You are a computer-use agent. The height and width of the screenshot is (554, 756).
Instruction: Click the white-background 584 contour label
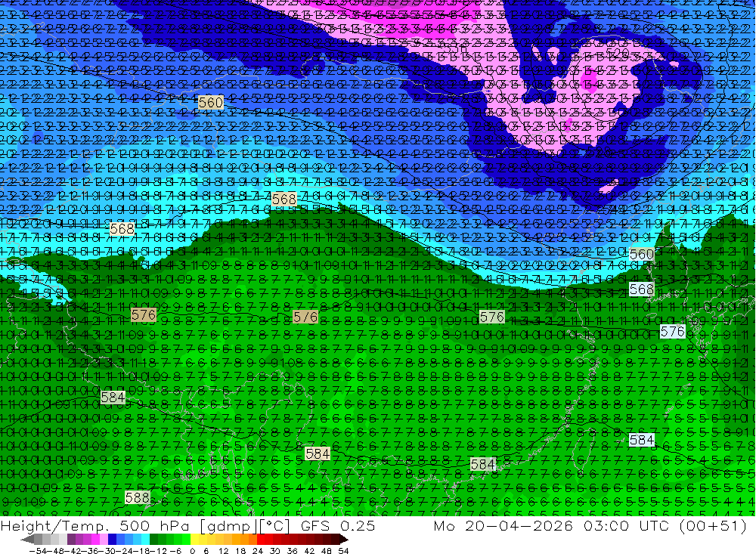click(642, 440)
